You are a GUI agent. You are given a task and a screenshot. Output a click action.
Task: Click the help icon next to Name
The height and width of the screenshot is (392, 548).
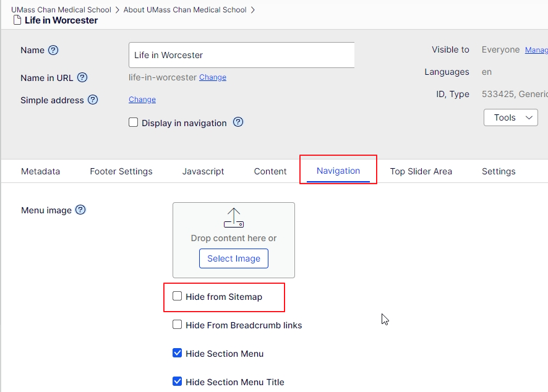[x=53, y=50]
